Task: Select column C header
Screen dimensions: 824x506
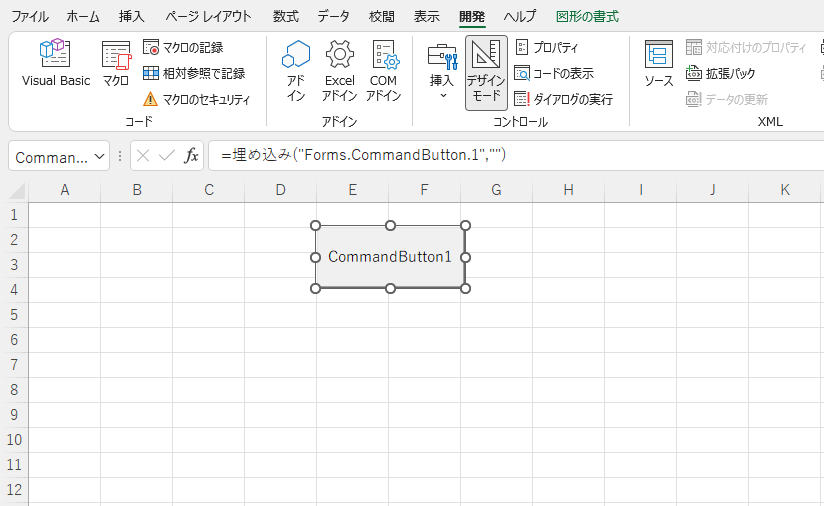Action: pos(209,190)
